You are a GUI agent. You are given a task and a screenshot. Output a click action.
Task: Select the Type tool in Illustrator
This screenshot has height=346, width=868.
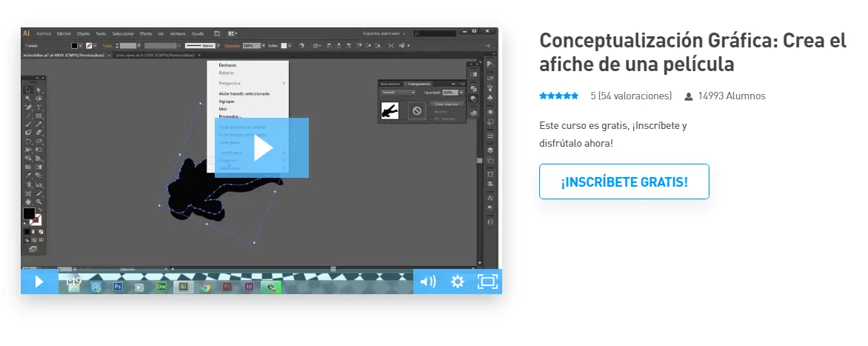pyautogui.click(x=39, y=107)
